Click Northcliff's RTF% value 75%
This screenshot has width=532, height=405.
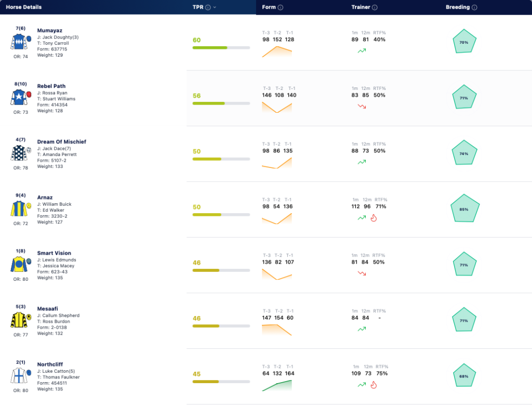point(382,373)
